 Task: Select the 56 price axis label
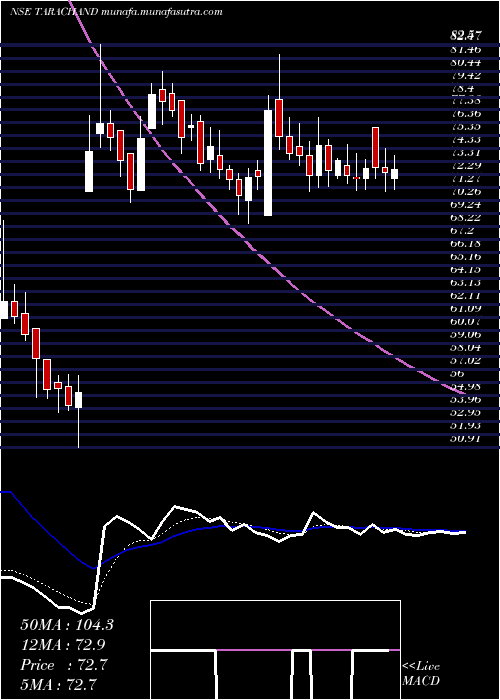click(458, 374)
